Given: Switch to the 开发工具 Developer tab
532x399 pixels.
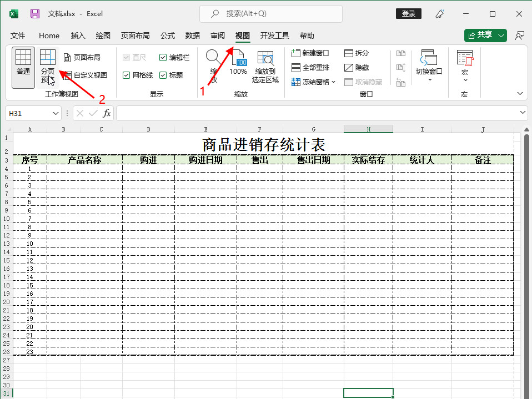Looking at the screenshot, I should [274, 36].
